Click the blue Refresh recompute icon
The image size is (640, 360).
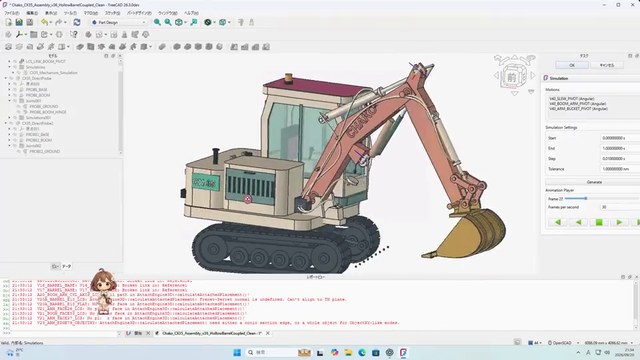pos(77,22)
